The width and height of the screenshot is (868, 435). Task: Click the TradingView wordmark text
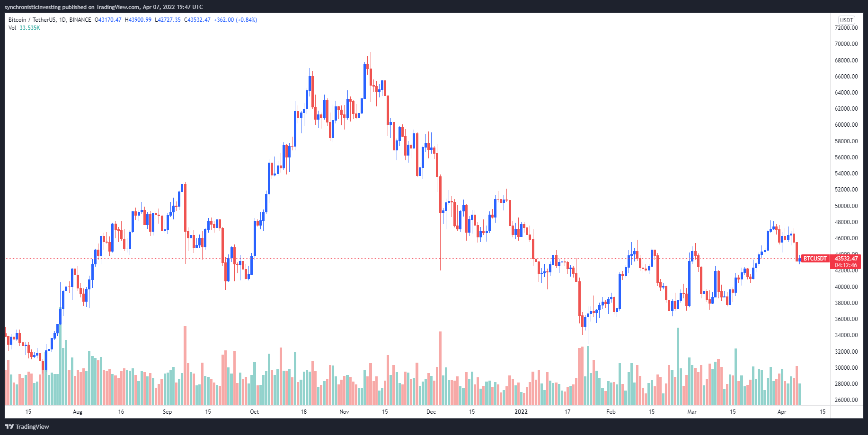pos(32,426)
